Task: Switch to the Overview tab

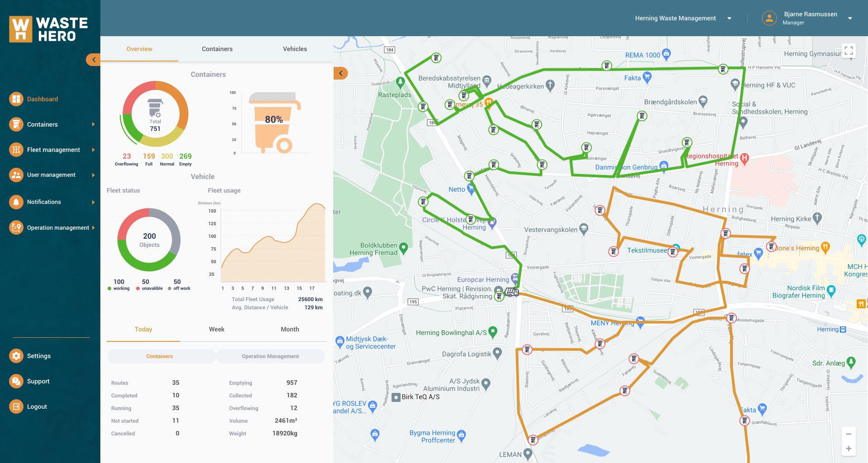Action: click(x=139, y=49)
